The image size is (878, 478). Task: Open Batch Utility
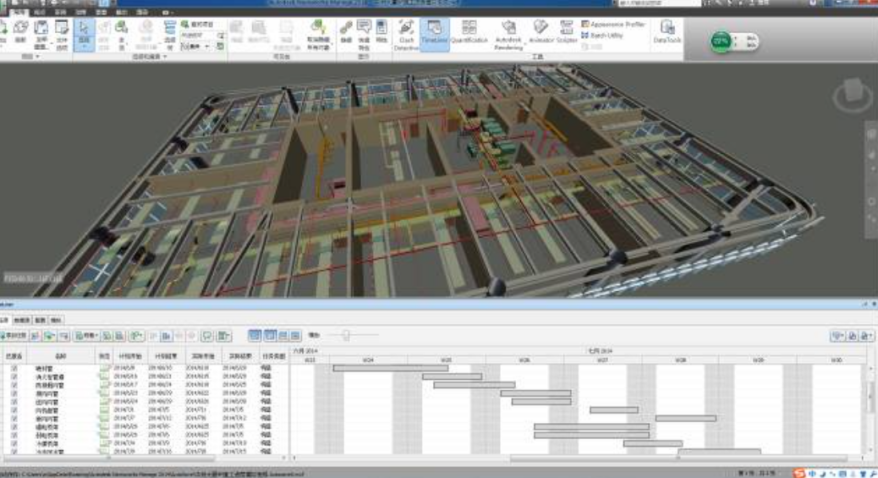605,33
